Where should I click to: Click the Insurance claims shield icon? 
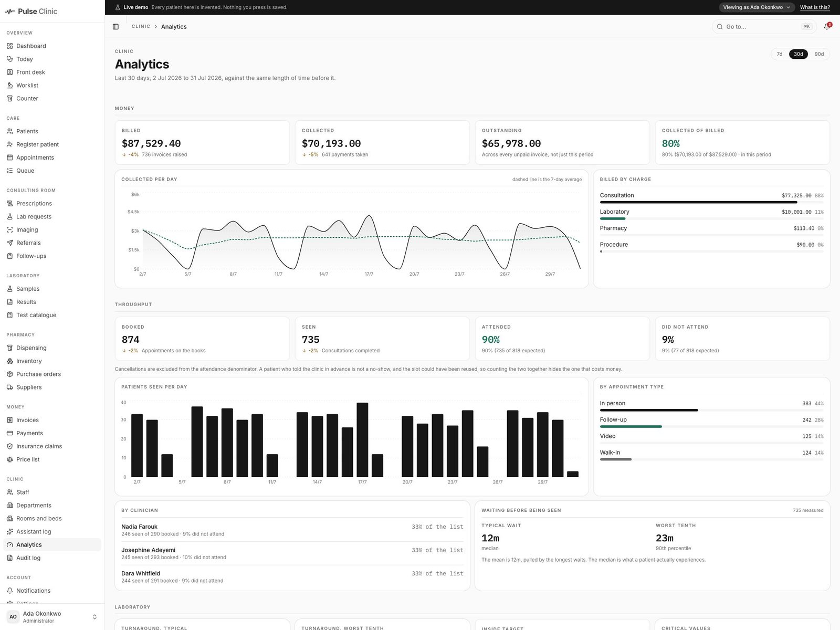10,446
